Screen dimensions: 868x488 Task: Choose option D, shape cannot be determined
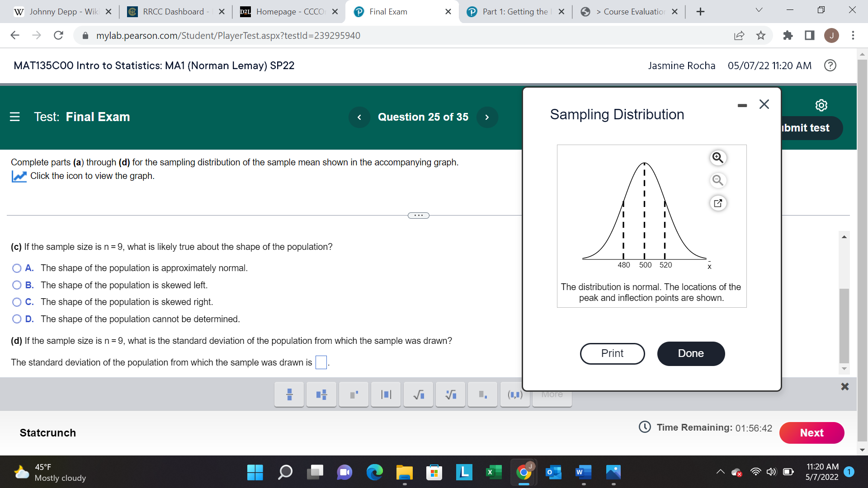point(17,319)
